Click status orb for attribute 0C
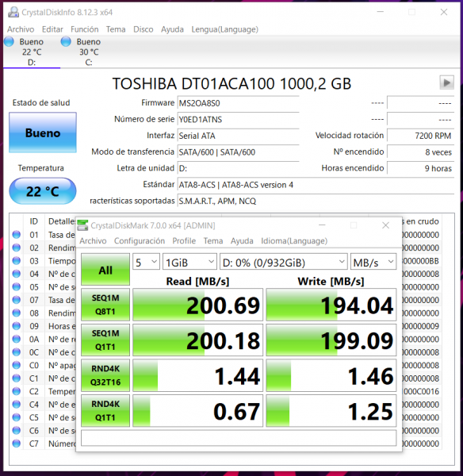The height and width of the screenshot is (476, 463). [x=17, y=352]
